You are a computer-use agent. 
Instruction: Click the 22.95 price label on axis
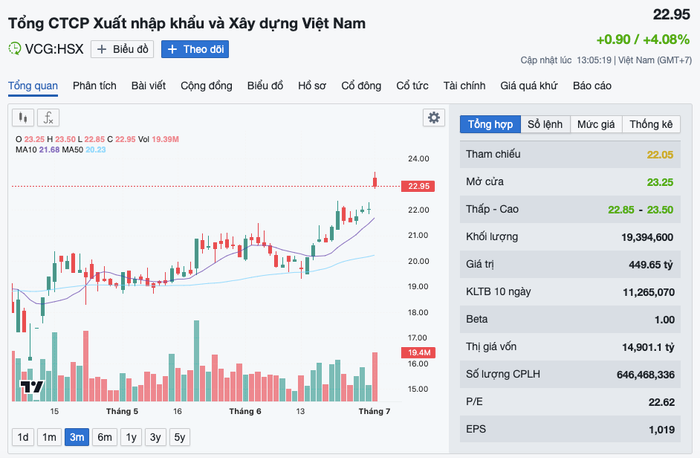coord(418,186)
